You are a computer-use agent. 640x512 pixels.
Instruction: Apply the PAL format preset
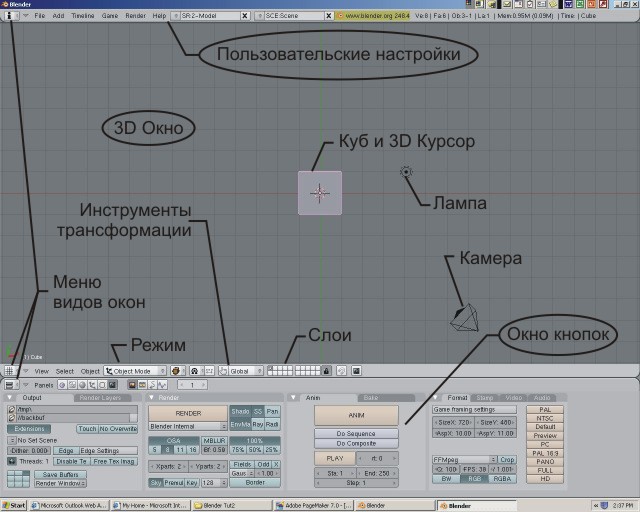pos(545,409)
